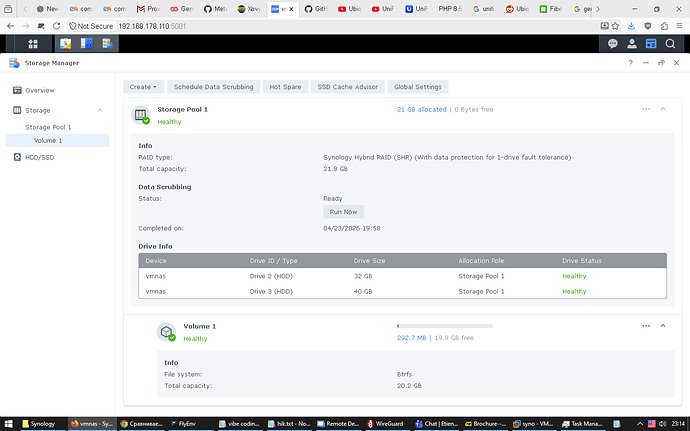This screenshot has width=690, height=431.
Task: Click Drive 3 (HDD) cell
Action: (x=271, y=291)
